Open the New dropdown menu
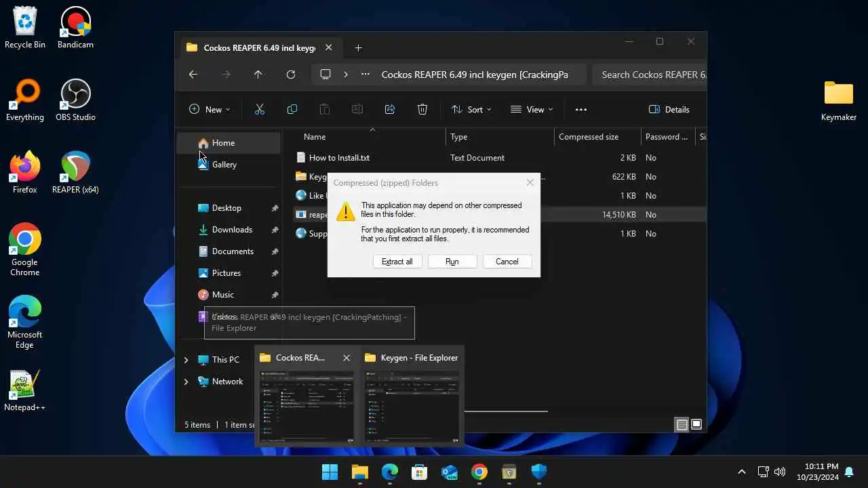 pyautogui.click(x=210, y=109)
